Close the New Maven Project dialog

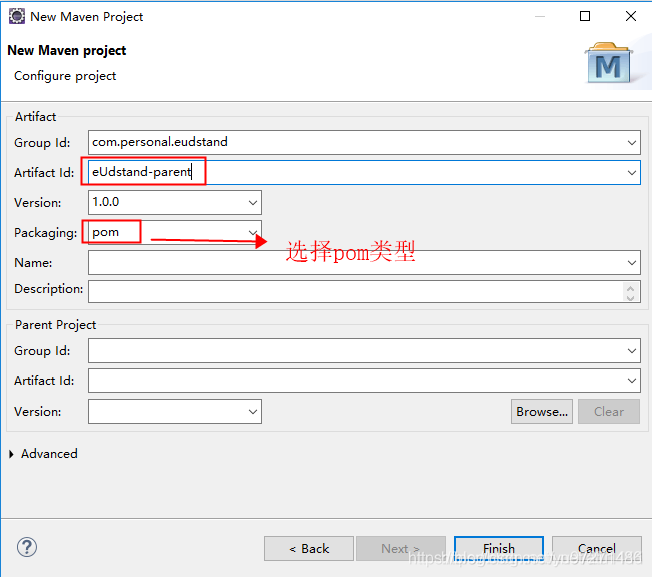point(631,16)
